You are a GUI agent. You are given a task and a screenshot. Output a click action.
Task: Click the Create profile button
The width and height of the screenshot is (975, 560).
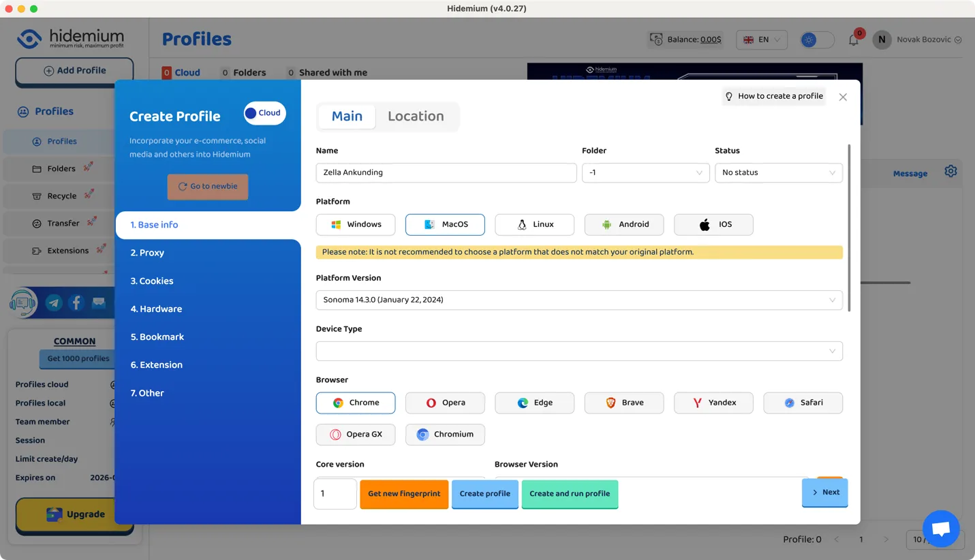pos(485,494)
